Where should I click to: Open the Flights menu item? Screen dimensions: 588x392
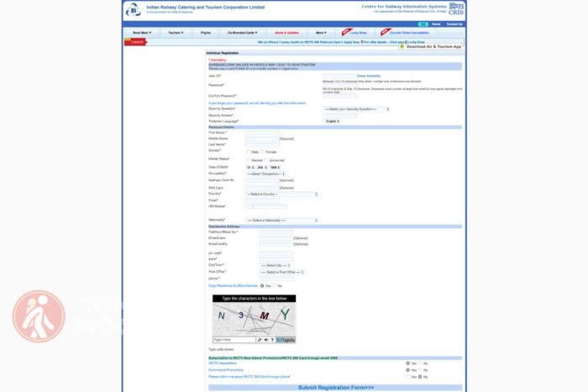pyautogui.click(x=206, y=33)
